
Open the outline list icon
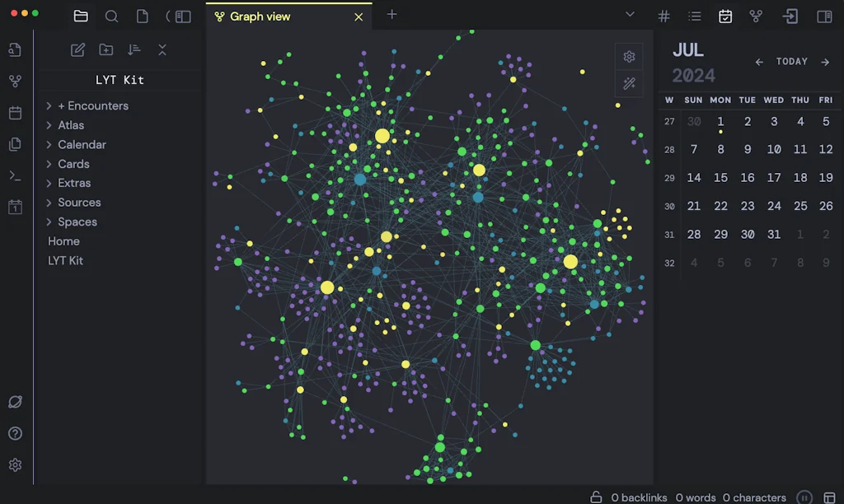694,16
